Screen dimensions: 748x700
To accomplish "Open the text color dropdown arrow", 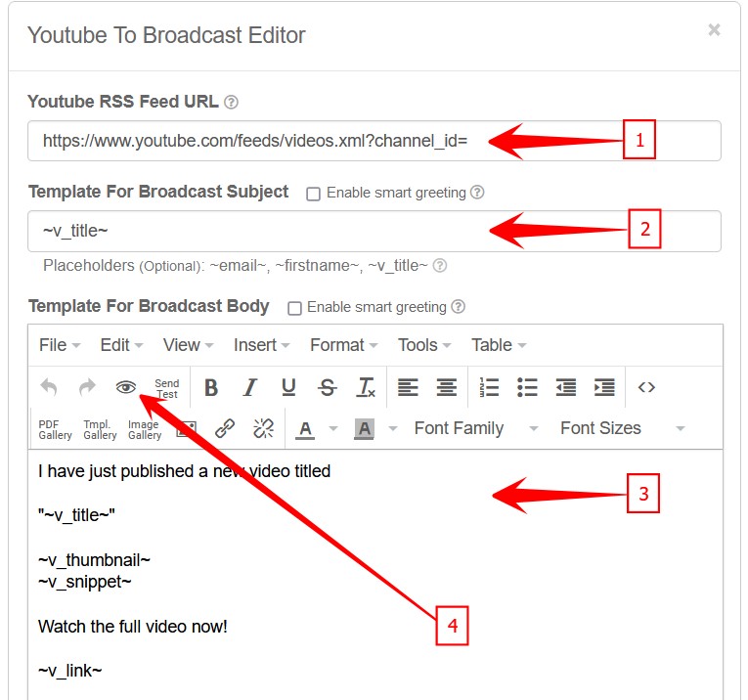I will (333, 429).
